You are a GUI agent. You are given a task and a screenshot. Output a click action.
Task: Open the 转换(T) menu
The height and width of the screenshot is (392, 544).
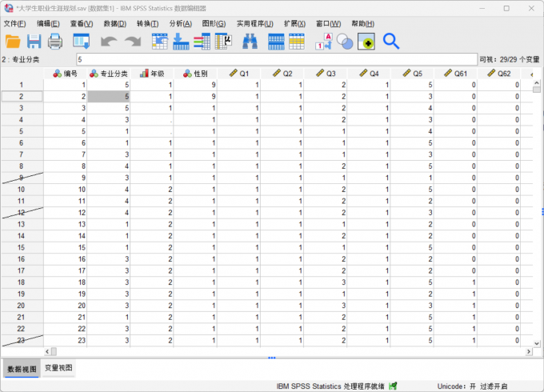147,23
